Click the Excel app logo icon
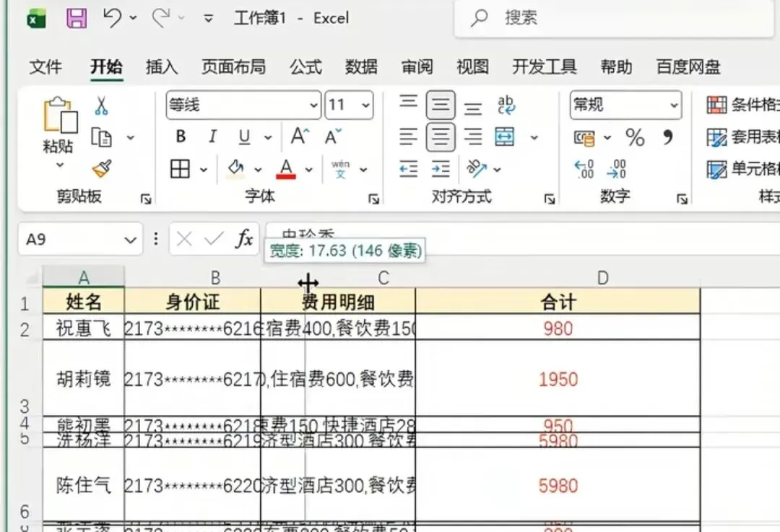 click(36, 19)
